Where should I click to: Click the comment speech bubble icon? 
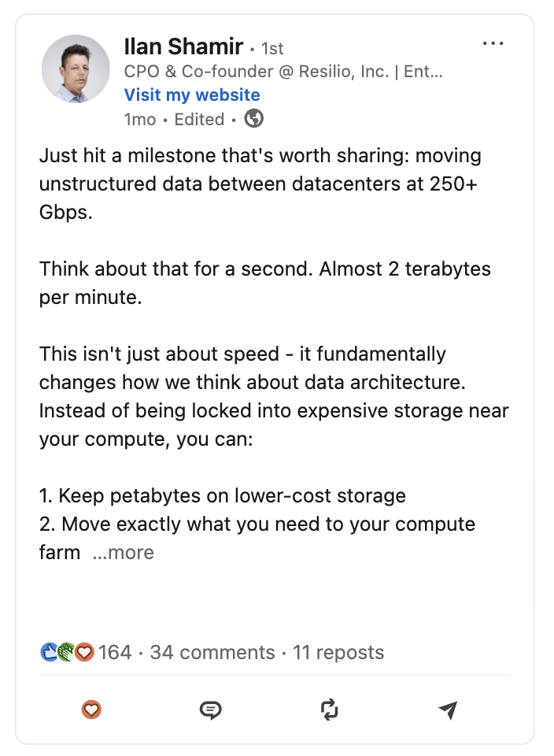click(x=211, y=710)
